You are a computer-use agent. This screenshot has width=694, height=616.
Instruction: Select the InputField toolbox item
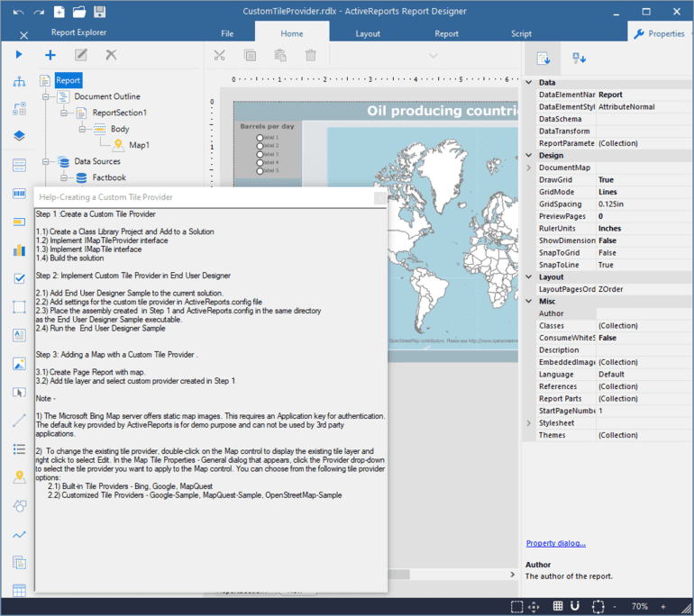pos(19,393)
